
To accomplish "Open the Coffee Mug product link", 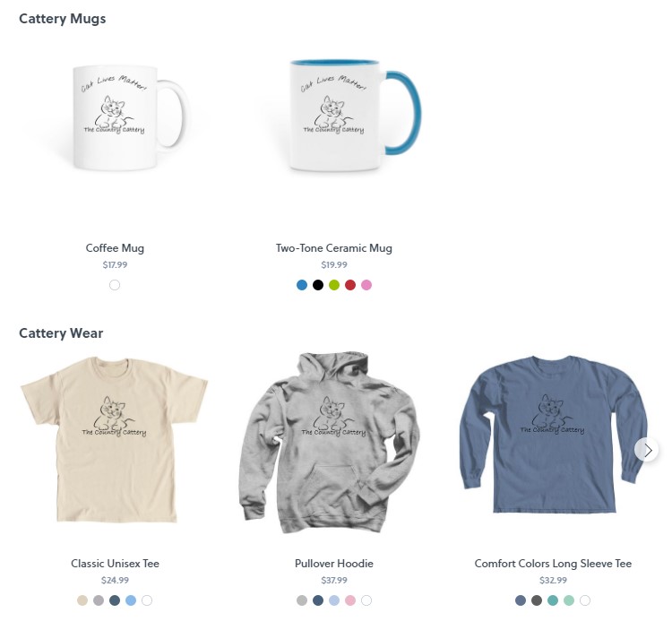I will [x=115, y=248].
